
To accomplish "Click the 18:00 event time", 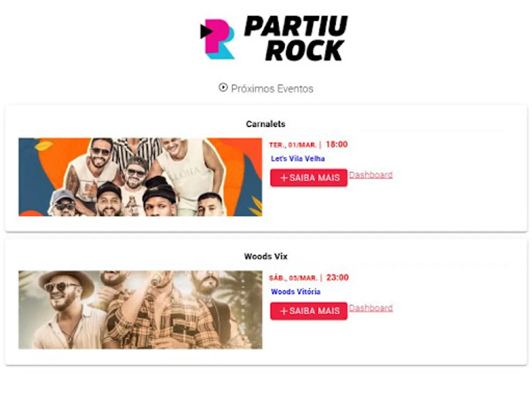I will [x=337, y=144].
